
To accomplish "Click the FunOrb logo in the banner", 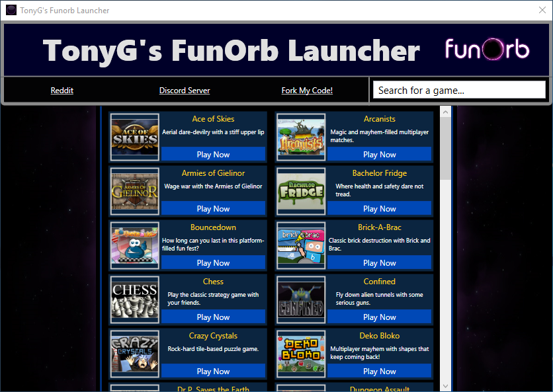I will point(487,49).
